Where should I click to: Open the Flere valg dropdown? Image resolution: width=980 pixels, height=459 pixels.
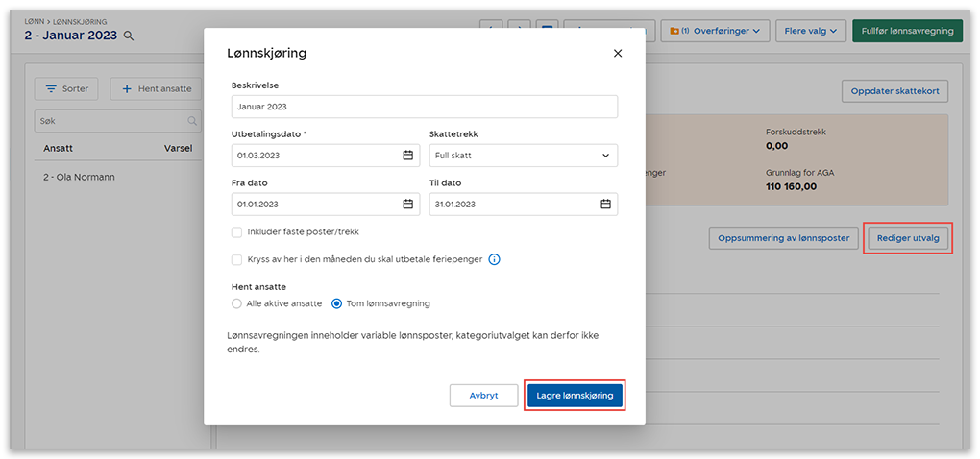pyautogui.click(x=811, y=31)
